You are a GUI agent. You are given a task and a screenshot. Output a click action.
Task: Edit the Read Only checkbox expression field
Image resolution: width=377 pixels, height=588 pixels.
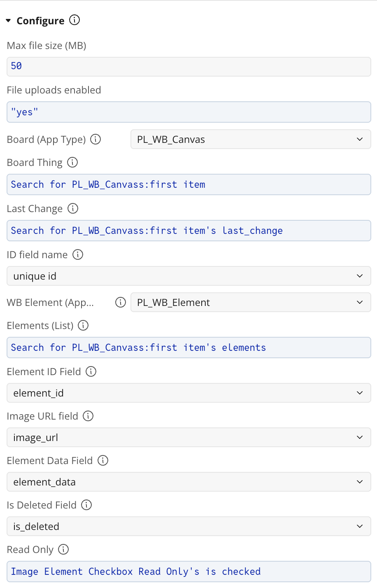click(x=189, y=572)
